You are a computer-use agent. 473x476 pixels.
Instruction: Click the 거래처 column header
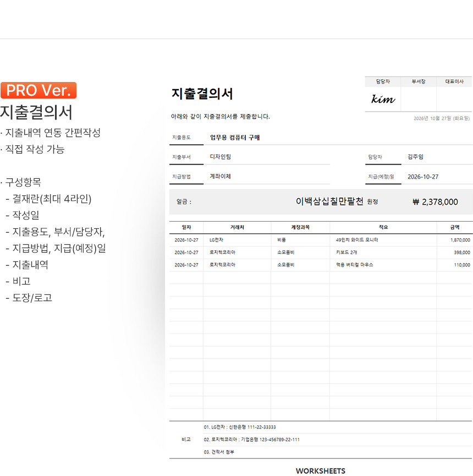237,227
